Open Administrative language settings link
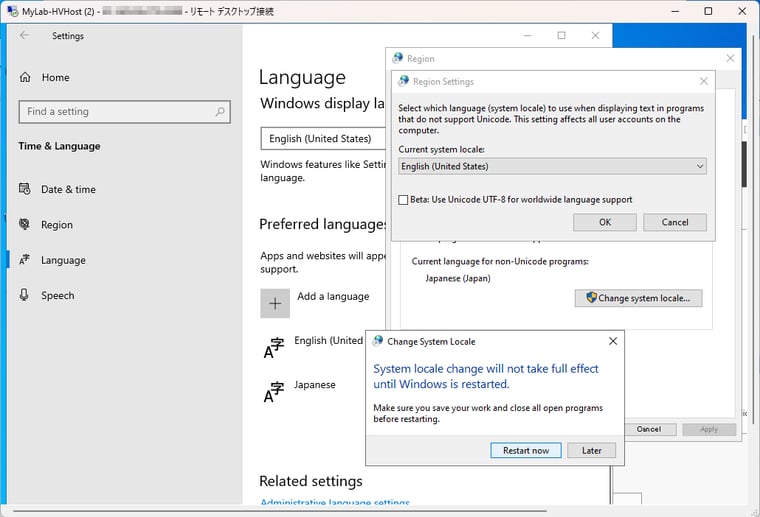 335,502
